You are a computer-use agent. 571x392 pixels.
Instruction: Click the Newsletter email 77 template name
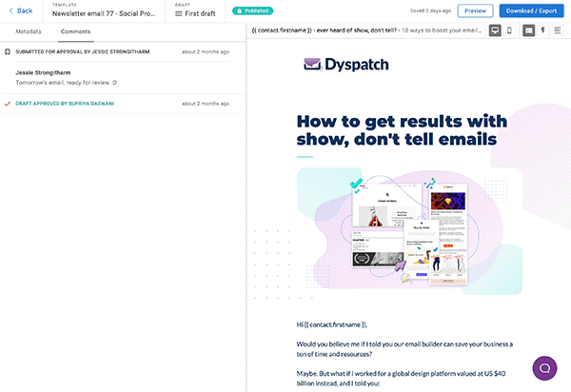[x=104, y=14]
